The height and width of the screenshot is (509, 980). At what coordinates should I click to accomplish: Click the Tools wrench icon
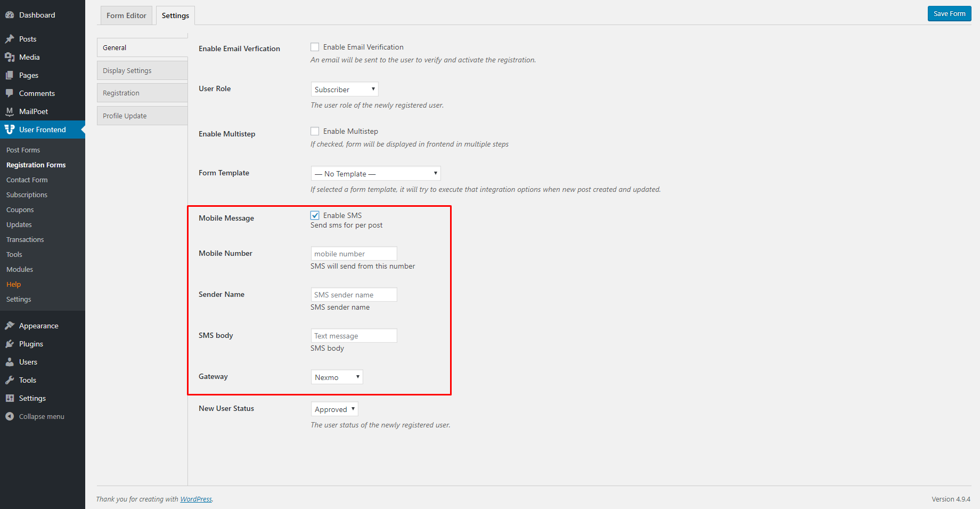pos(10,380)
